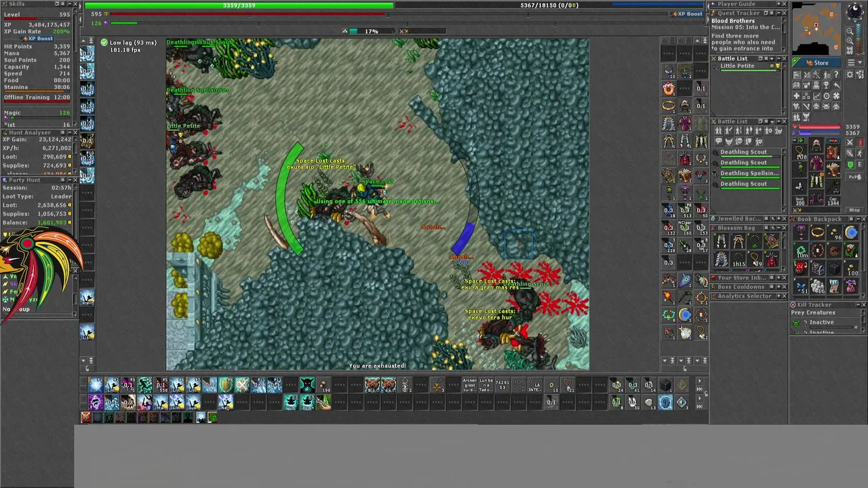This screenshot has height=488, width=868.
Task: Click the speech bubble filter in Battle List
Action: click(719, 141)
